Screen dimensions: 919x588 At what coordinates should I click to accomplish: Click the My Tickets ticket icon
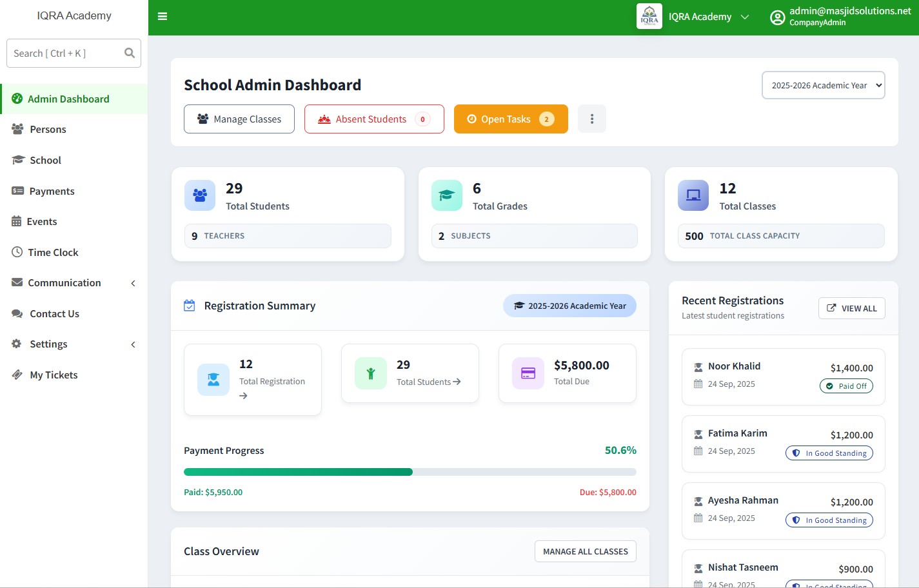coord(17,375)
